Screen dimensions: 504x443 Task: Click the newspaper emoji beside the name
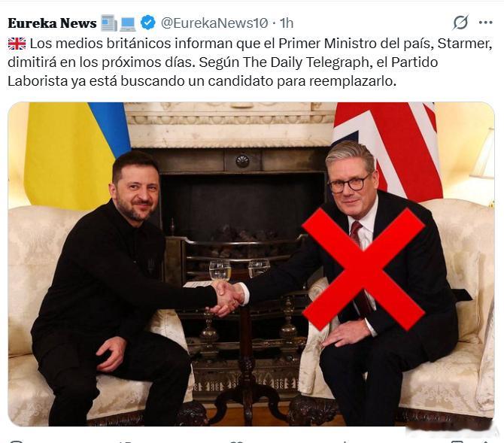pos(109,23)
